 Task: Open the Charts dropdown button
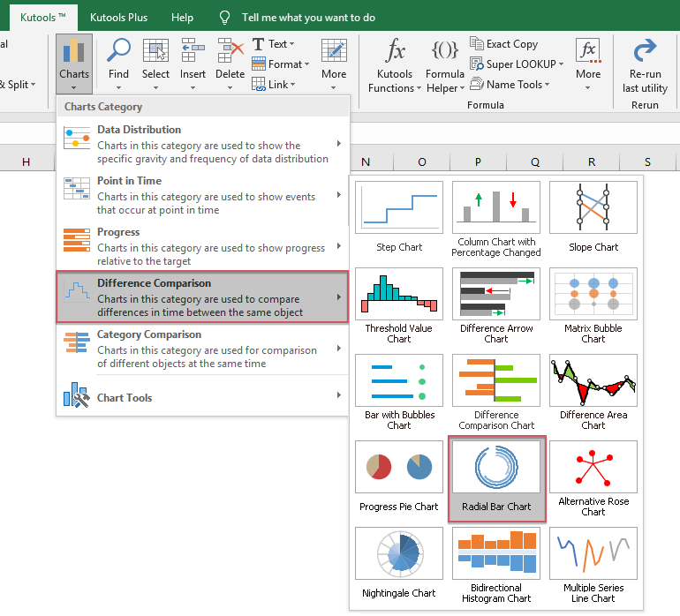pyautogui.click(x=73, y=64)
